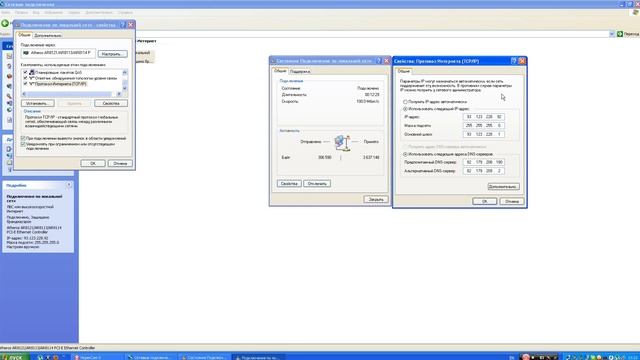Click Cancel in the TCP/IP properties dialog
The height and width of the screenshot is (360, 640).
(512, 201)
